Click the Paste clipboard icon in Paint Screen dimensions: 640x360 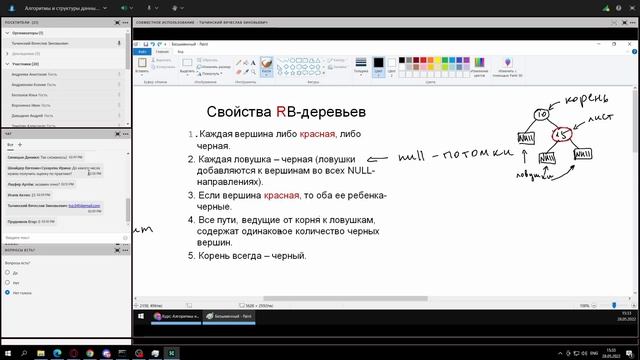[142, 63]
